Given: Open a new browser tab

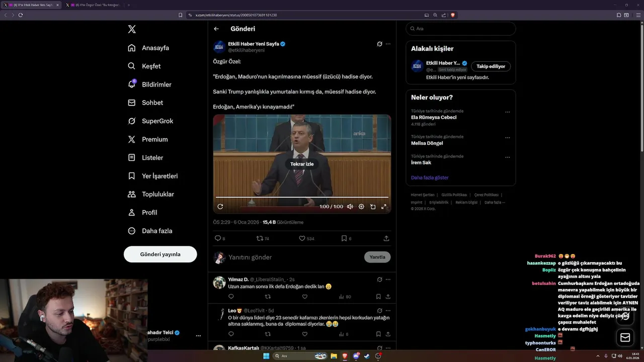Looking at the screenshot, I should click(129, 5).
